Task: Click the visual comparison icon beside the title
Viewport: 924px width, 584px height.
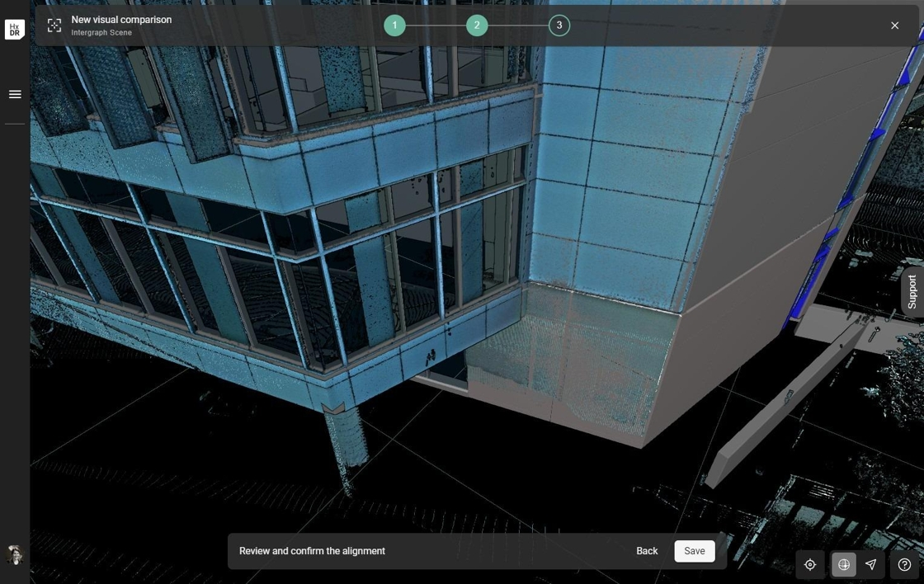Action: (x=54, y=26)
